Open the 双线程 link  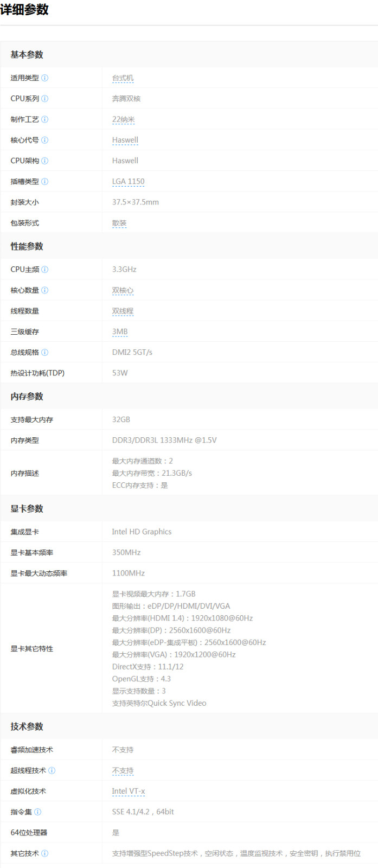123,311
